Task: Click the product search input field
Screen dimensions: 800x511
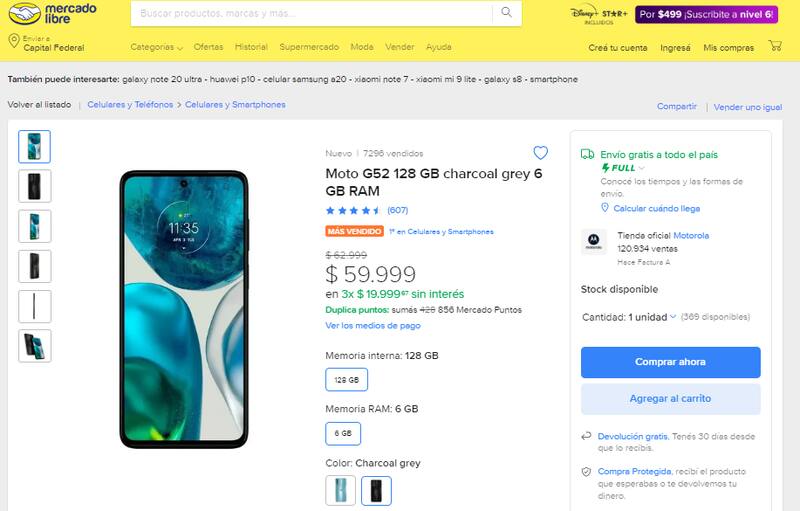Action: pyautogui.click(x=310, y=14)
